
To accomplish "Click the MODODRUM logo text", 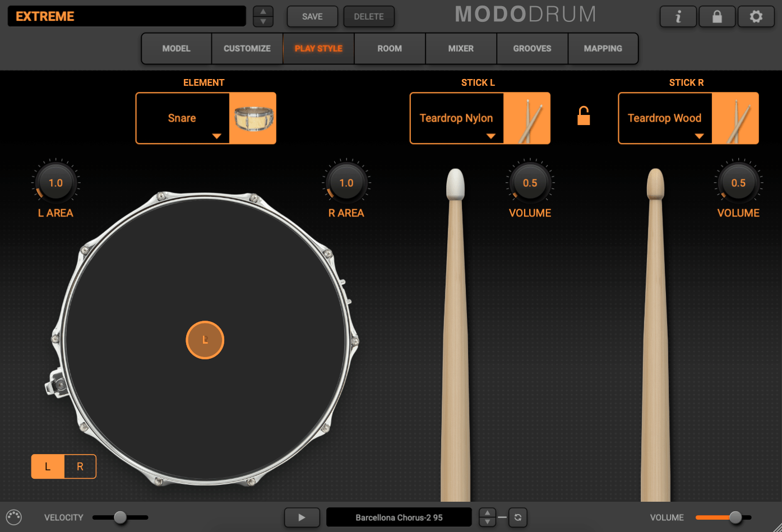I will [x=526, y=15].
